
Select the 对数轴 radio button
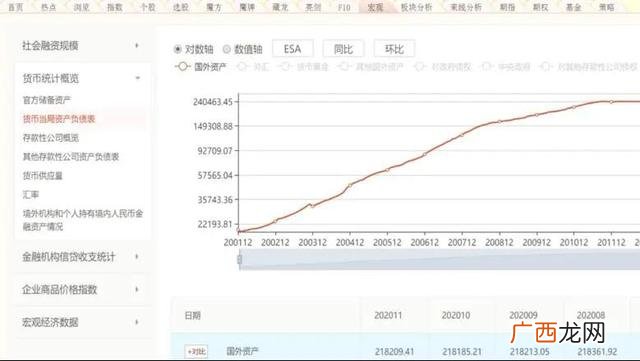[x=177, y=49]
